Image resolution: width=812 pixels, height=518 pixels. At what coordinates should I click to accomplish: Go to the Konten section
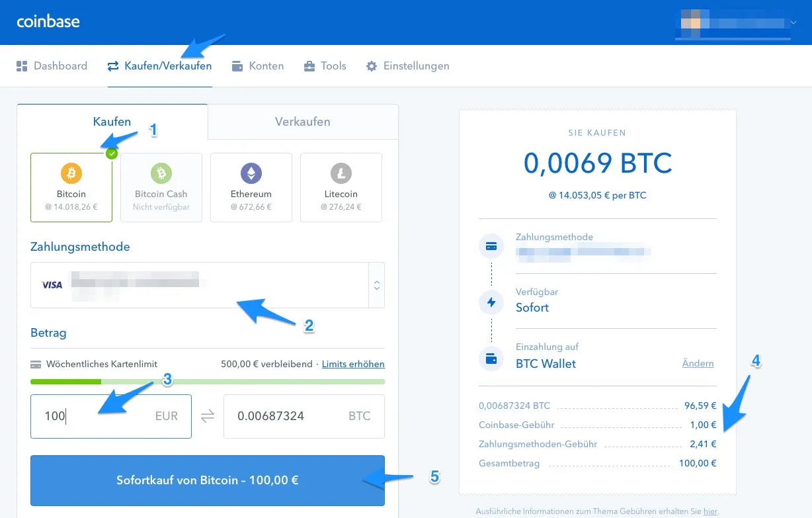(x=258, y=66)
